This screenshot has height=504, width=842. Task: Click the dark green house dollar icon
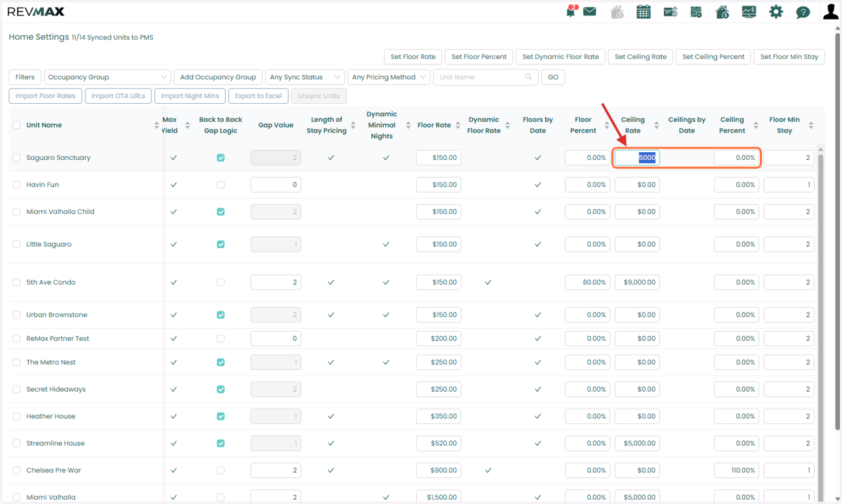coord(722,12)
